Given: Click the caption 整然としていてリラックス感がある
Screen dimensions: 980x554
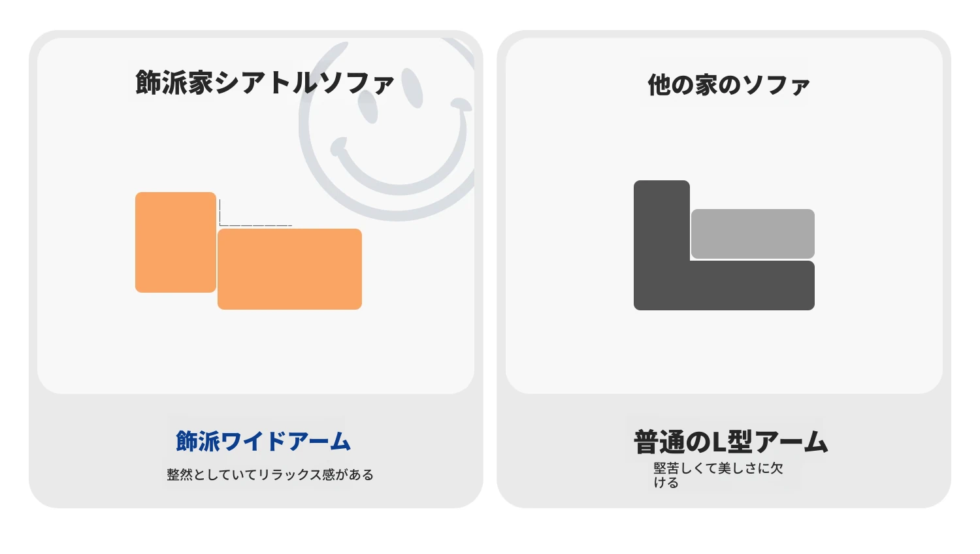Looking at the screenshot, I should click(x=270, y=475).
